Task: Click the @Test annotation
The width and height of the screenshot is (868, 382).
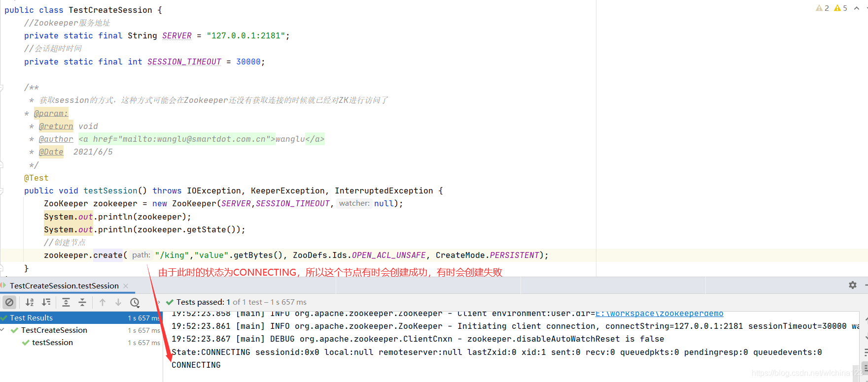Action: click(x=36, y=178)
